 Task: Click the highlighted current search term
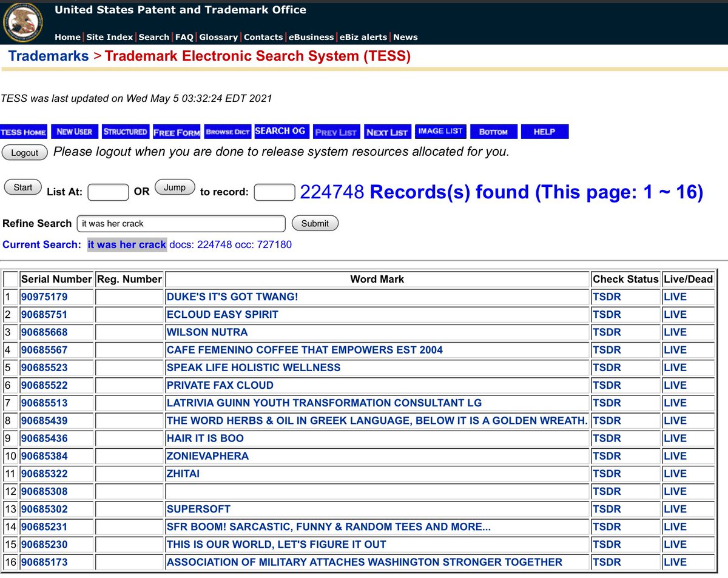coord(127,244)
